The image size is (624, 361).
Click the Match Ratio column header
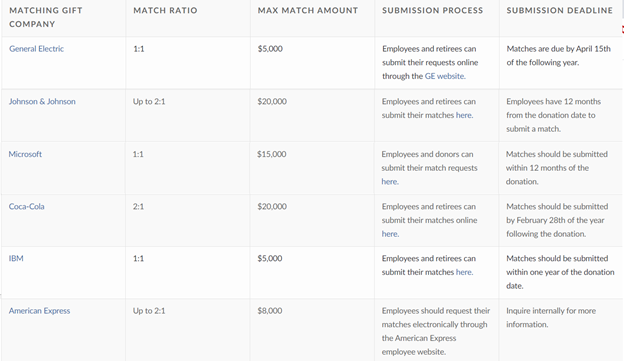point(165,10)
